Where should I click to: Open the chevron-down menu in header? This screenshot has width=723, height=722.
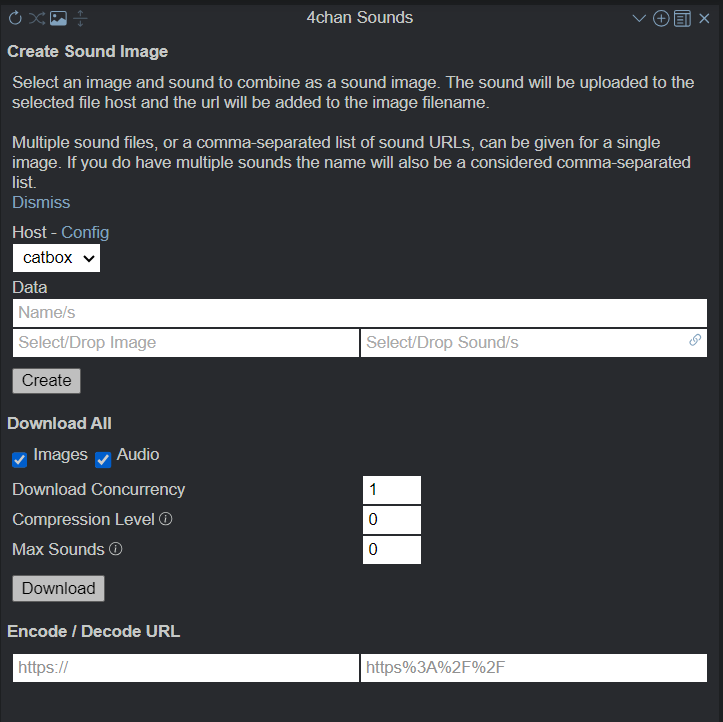pyautogui.click(x=639, y=18)
